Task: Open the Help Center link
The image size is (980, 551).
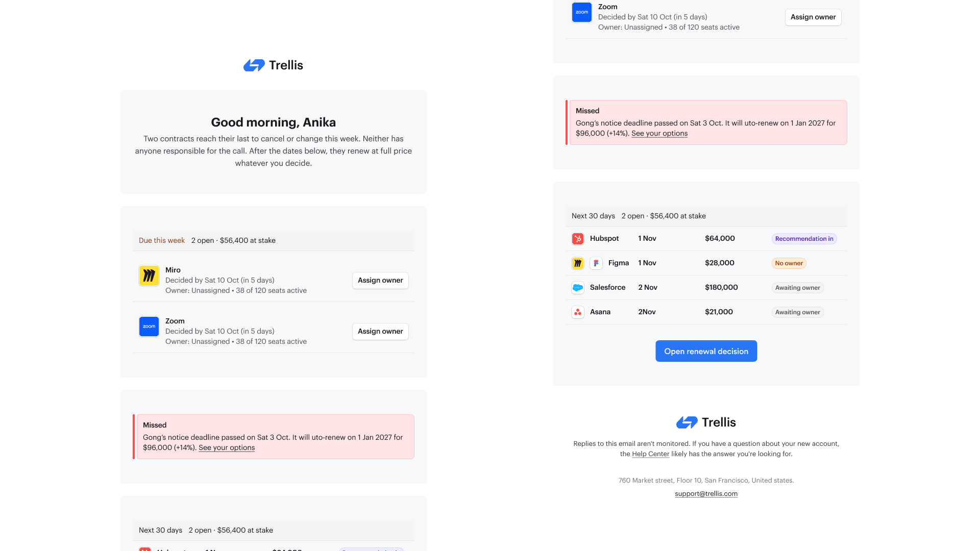Action: point(650,454)
